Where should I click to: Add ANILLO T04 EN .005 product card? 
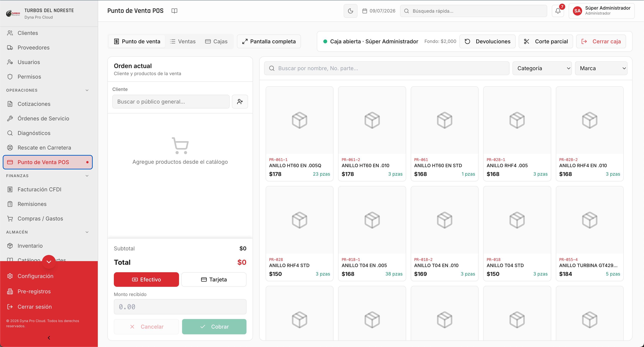click(372, 234)
